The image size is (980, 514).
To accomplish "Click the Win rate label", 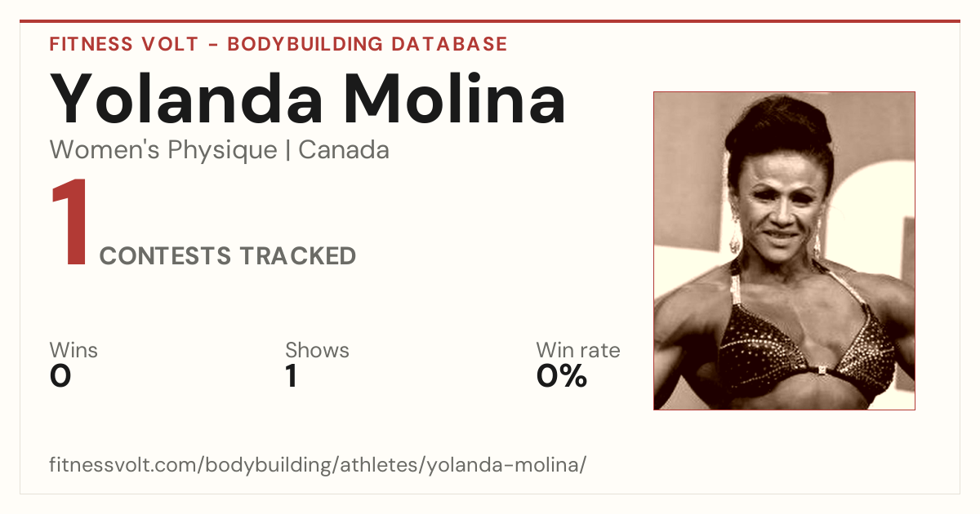I will pyautogui.click(x=578, y=350).
